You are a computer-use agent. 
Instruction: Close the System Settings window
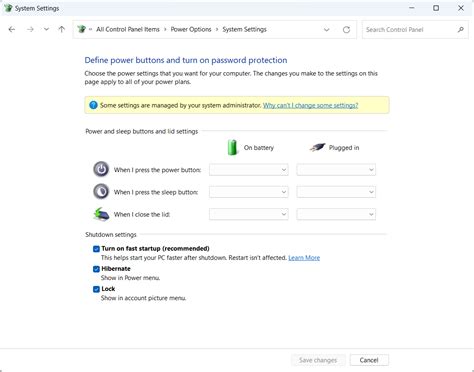[461, 8]
